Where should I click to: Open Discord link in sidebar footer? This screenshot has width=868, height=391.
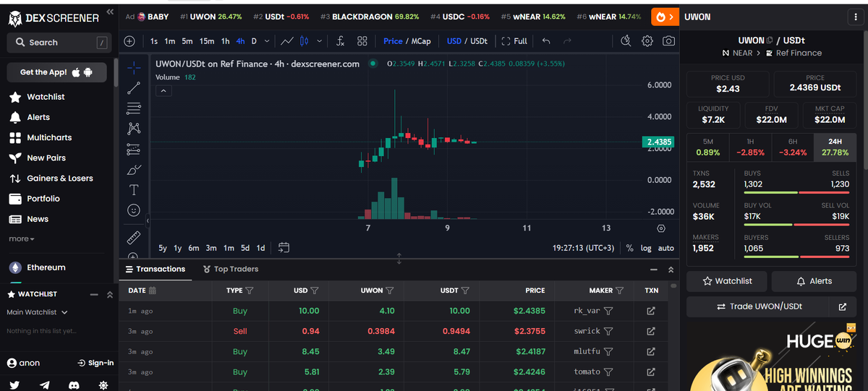(74, 385)
